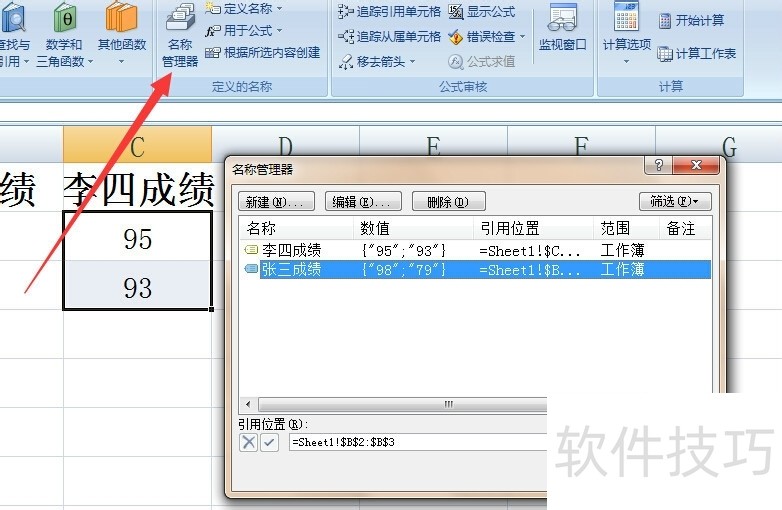Select the cell containing 93
This screenshot has width=782, height=510.
click(x=137, y=286)
